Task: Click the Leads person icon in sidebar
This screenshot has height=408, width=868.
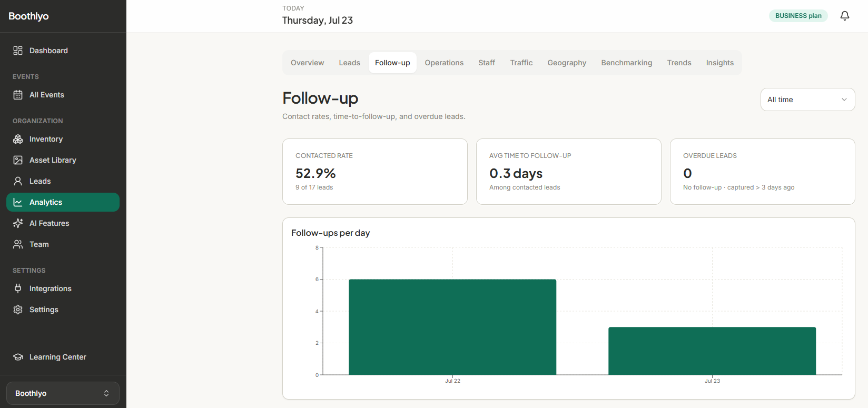Action: (x=18, y=181)
